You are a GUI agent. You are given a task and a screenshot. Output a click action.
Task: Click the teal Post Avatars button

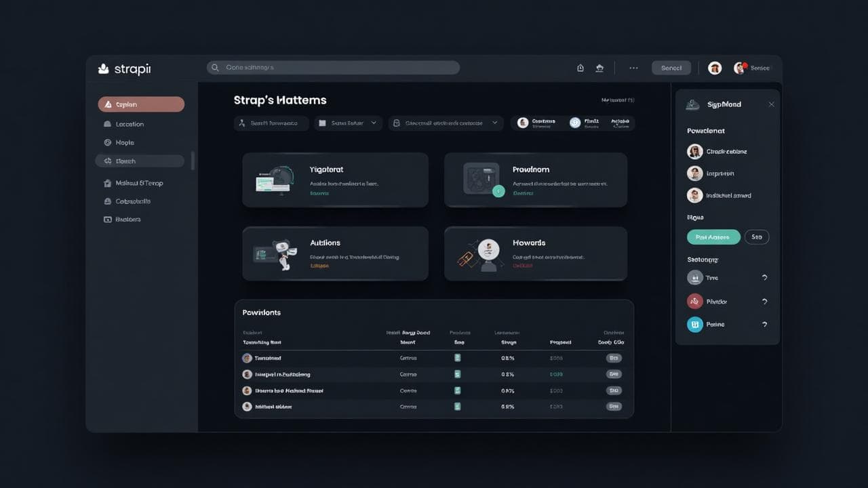click(x=713, y=237)
